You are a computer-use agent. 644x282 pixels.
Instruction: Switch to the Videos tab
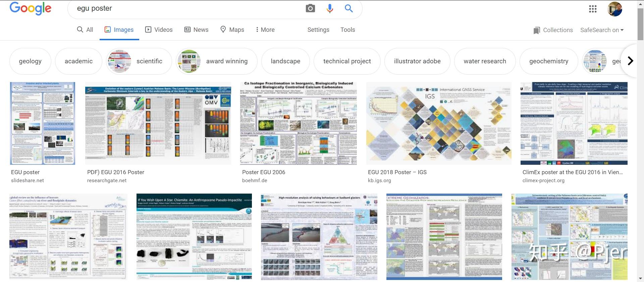pos(159,29)
